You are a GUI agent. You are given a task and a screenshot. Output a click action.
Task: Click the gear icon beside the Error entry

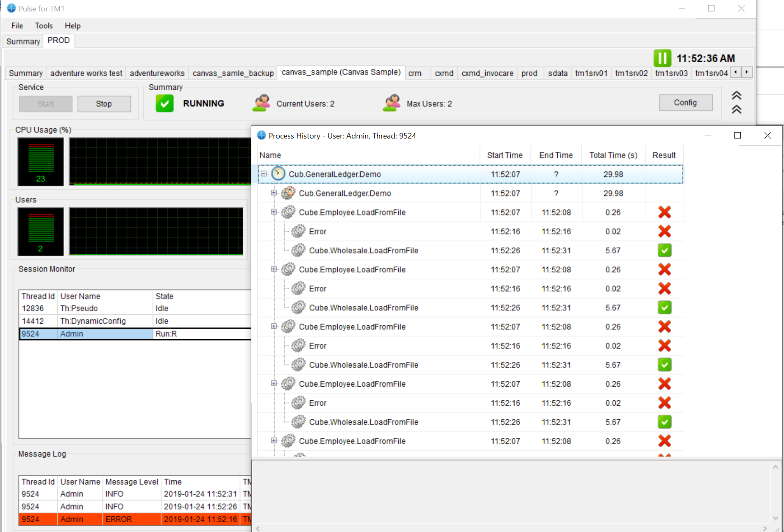(299, 231)
